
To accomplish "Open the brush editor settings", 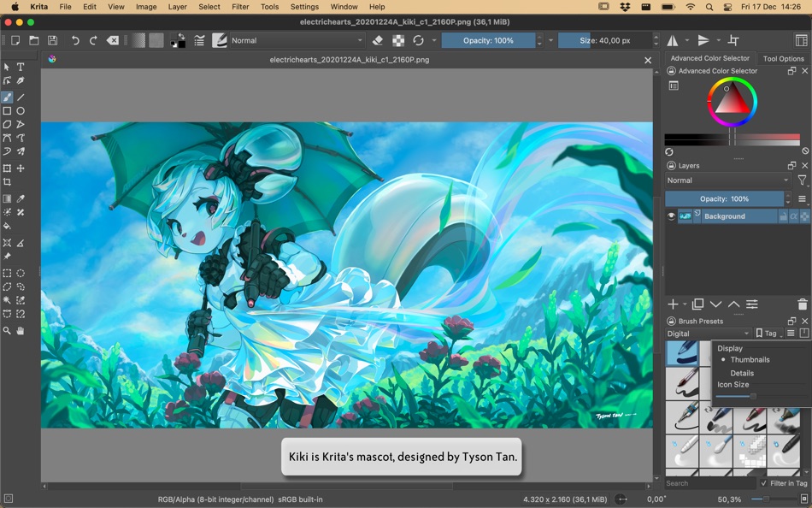I will click(199, 40).
